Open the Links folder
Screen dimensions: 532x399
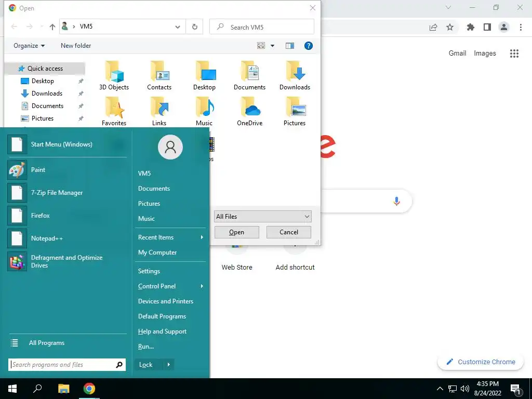[159, 112]
